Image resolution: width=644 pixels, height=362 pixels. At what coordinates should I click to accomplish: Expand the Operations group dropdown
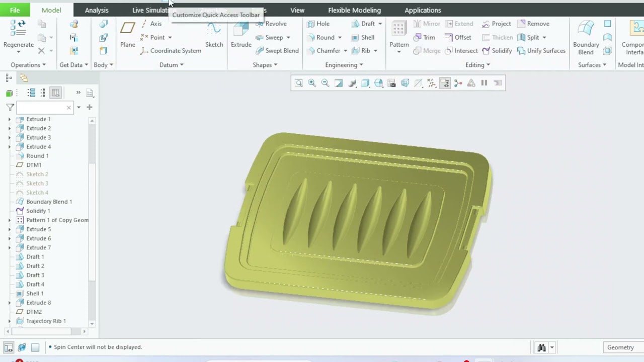(28, 65)
